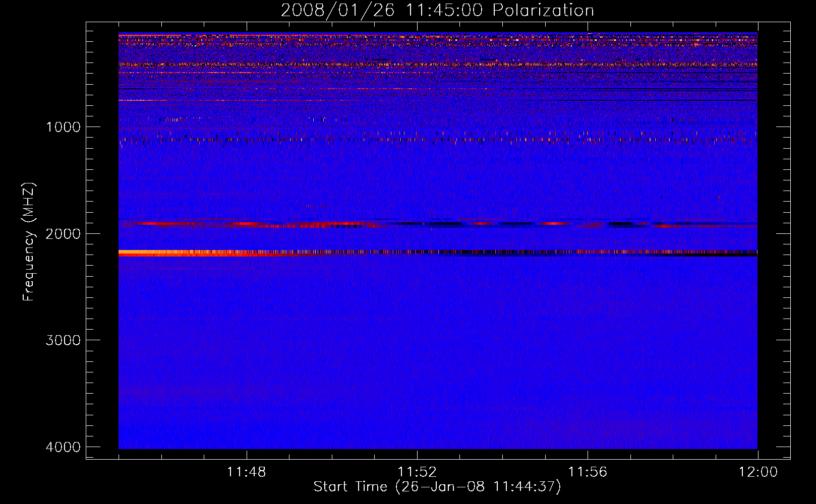
Task: Click the 2000 frequency tick label
Action: tap(63, 233)
